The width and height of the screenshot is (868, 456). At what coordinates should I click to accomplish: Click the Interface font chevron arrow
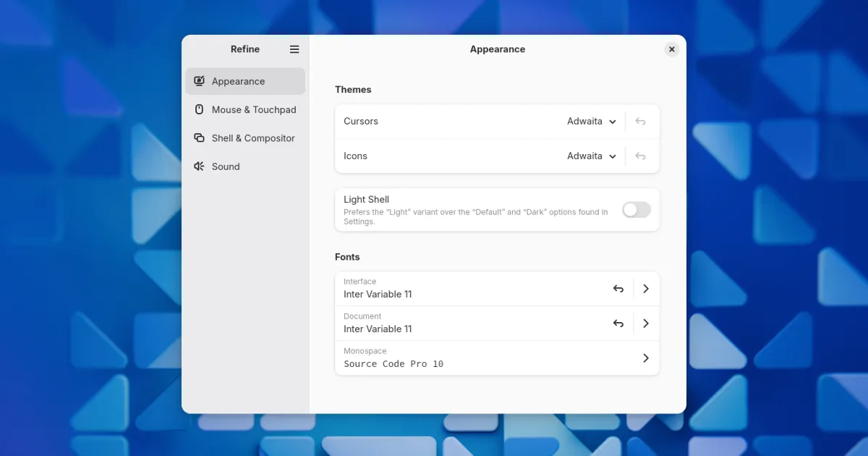(x=646, y=289)
